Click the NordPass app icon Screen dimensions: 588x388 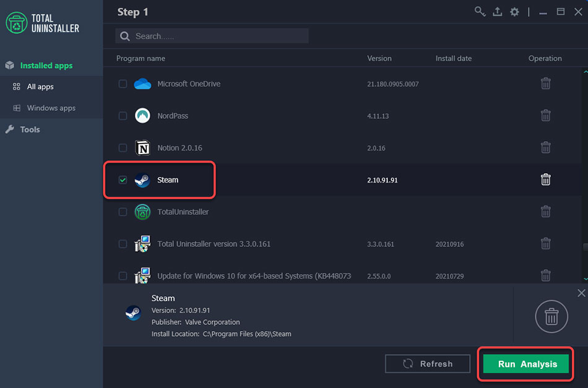[x=142, y=116]
